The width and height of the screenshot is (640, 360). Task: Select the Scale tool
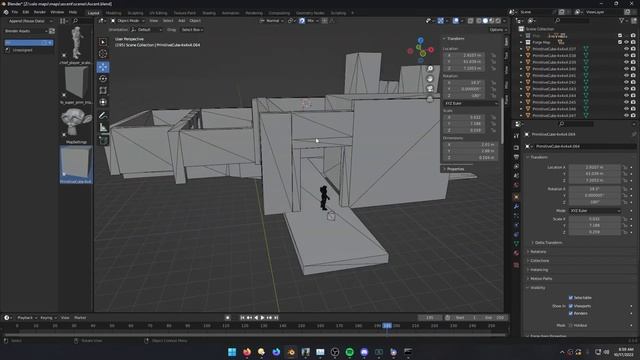tap(103, 90)
